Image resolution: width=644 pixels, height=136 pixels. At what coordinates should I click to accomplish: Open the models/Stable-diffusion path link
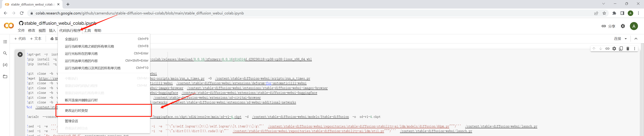click(300, 117)
